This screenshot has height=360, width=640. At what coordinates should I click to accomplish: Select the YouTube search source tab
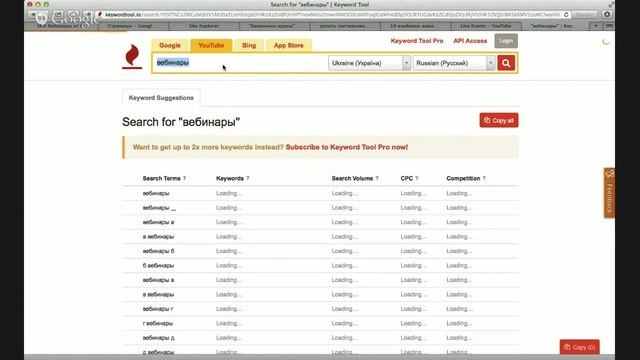[x=211, y=45]
